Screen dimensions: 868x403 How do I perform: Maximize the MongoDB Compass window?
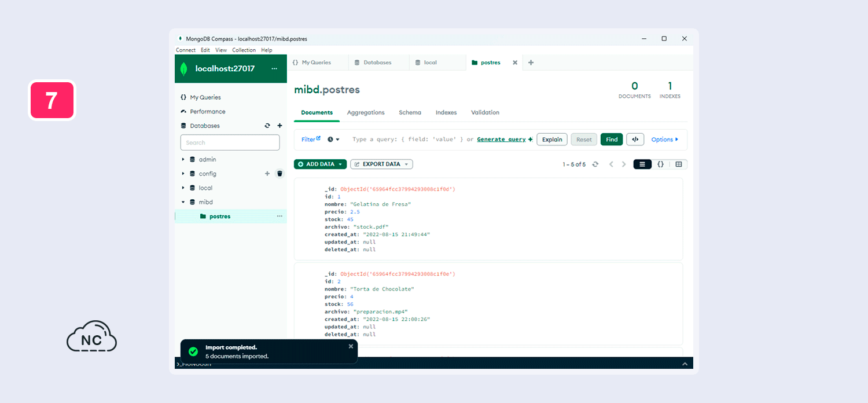point(664,39)
